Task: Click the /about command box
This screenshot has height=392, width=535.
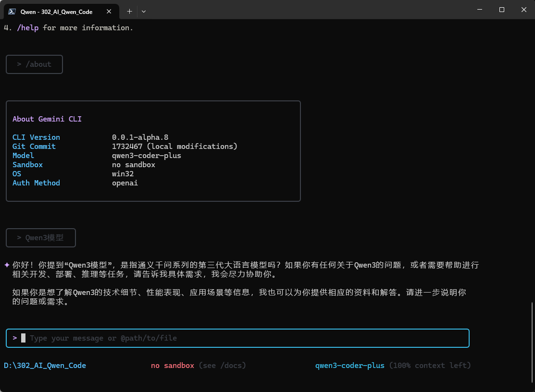Action: (34, 64)
